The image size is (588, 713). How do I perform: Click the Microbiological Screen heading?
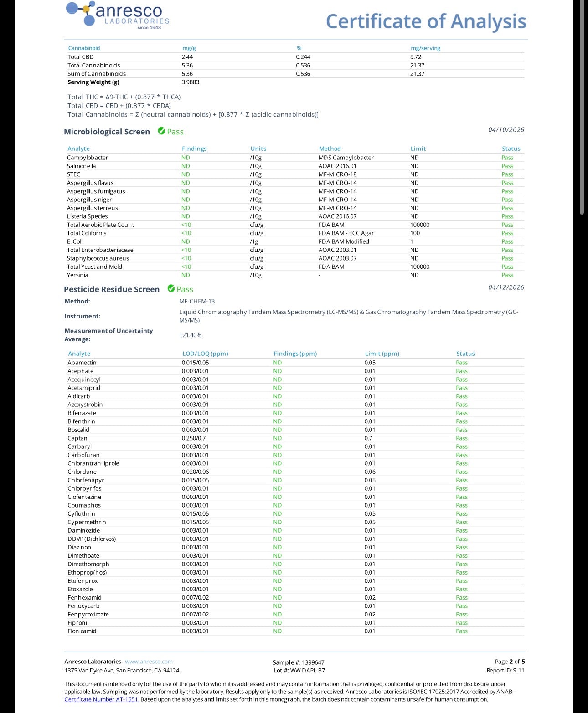(107, 132)
